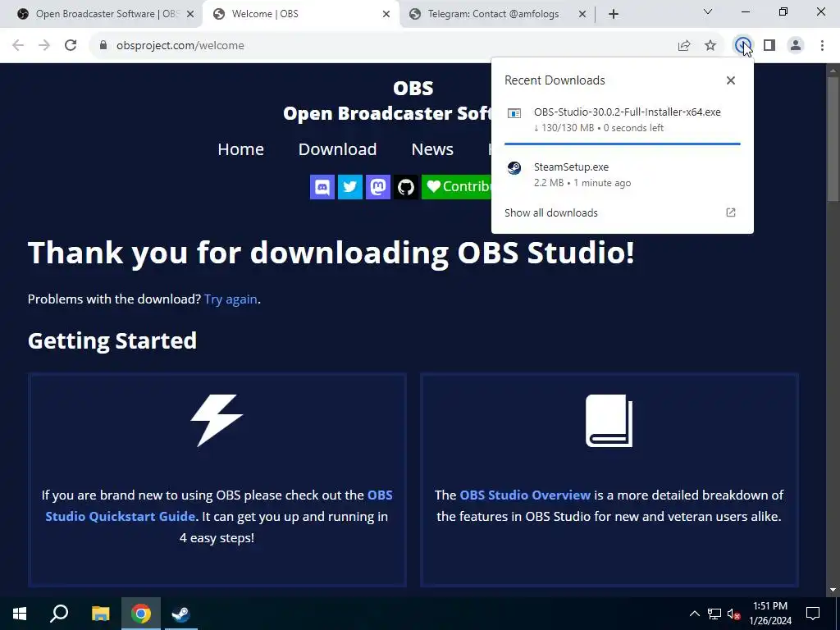Open the OBS Studio Quickstart Guide link
Image resolution: width=840 pixels, height=630 pixels.
tap(218, 505)
